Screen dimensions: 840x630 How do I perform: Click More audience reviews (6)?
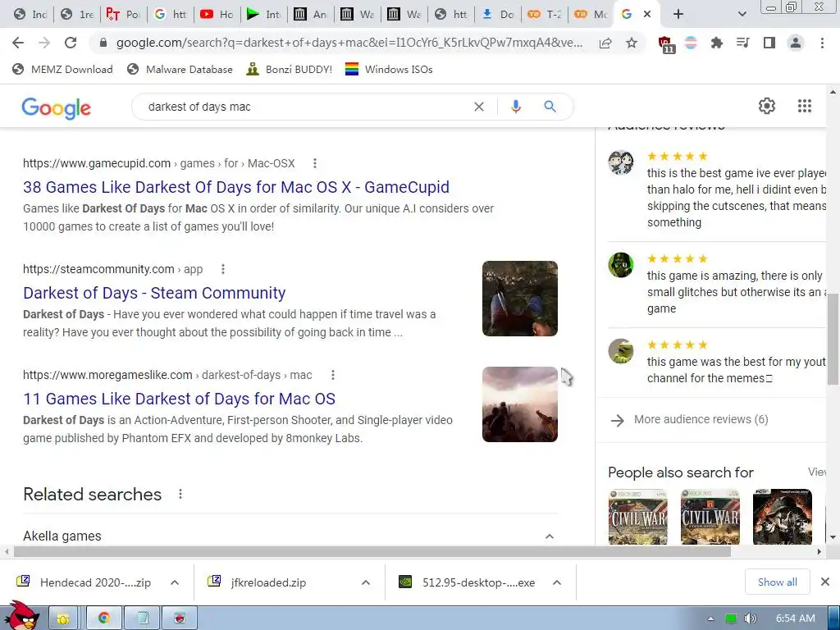coord(701,419)
